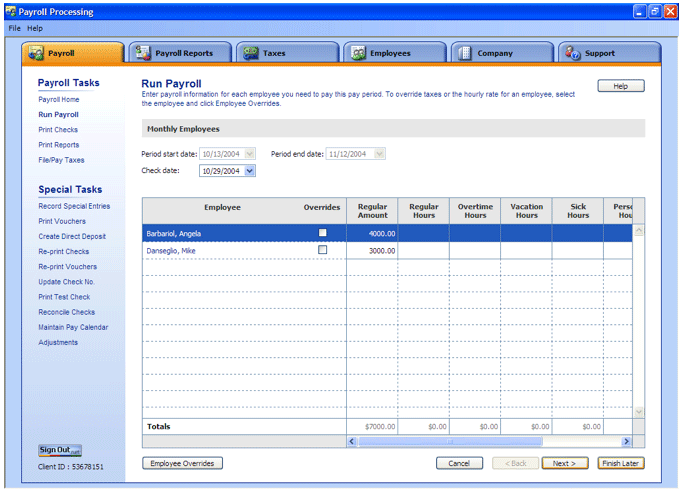Expand the Period end date dropdown

tap(379, 154)
